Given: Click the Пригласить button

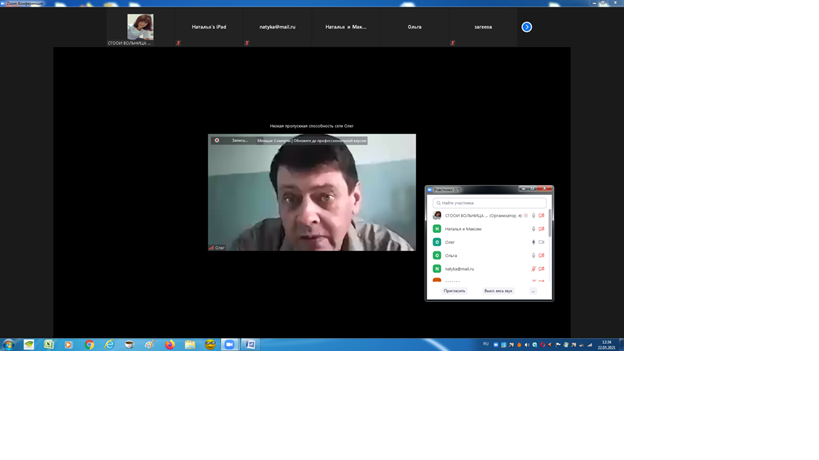Looking at the screenshot, I should (x=454, y=291).
